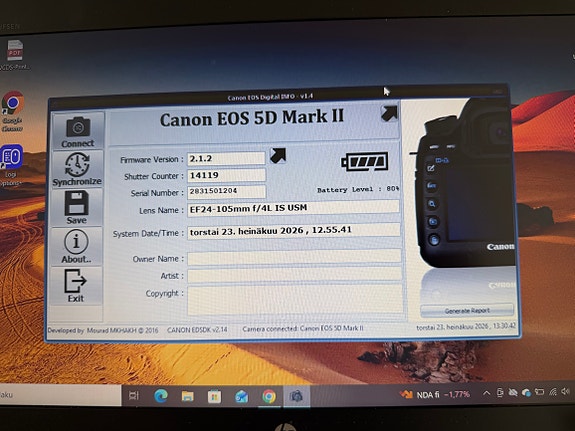The height and width of the screenshot is (431, 575).
Task: Open File Explorer from the taskbar
Action: tap(187, 396)
